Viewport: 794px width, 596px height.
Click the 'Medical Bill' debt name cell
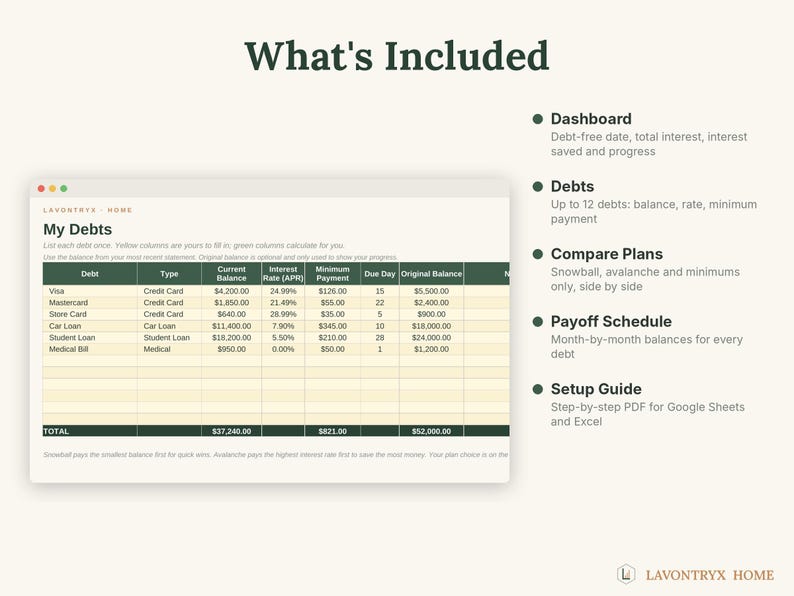(90, 349)
